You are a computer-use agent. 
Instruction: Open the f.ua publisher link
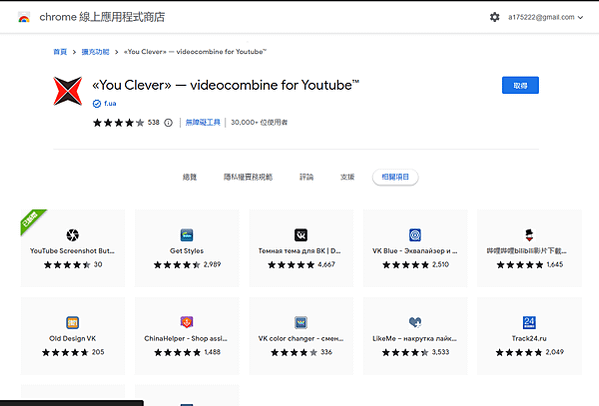[x=110, y=104]
